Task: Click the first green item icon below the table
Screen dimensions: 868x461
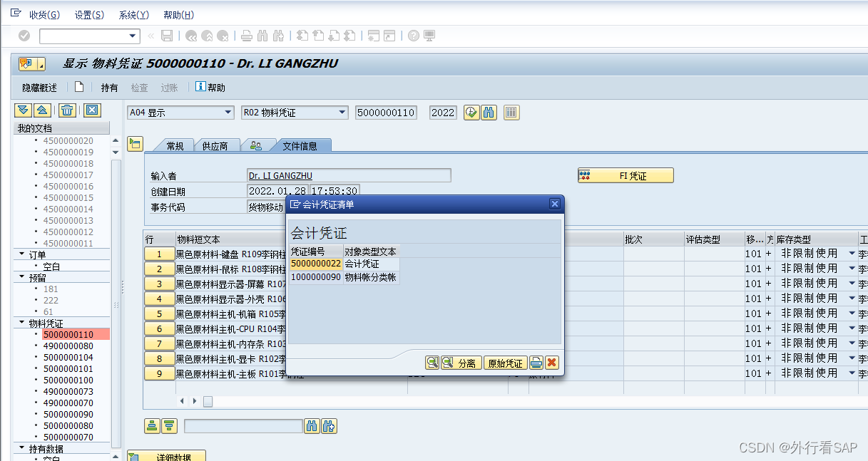Action: coord(152,426)
